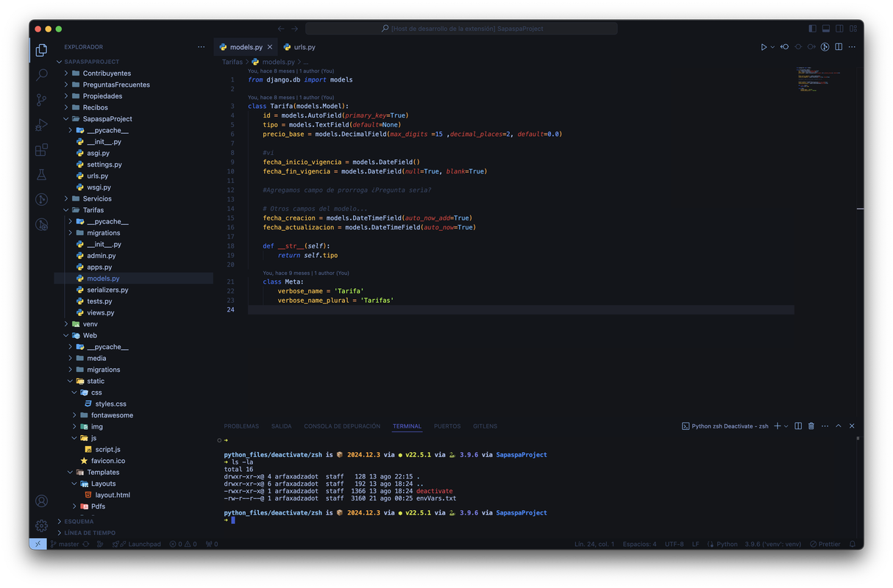The image size is (893, 588).
Task: Open terminal panel more actions ellipsis
Action: click(825, 426)
